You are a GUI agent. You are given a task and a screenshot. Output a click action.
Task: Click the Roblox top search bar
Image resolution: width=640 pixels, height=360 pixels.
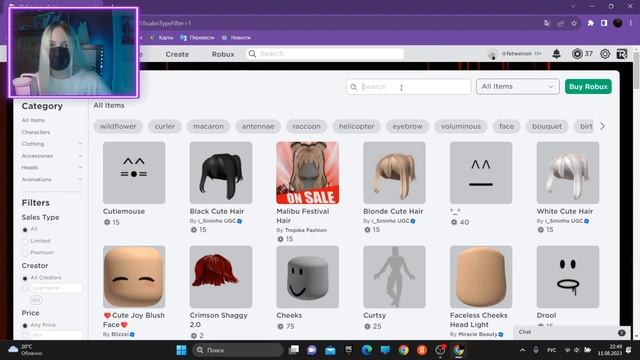pos(325,53)
